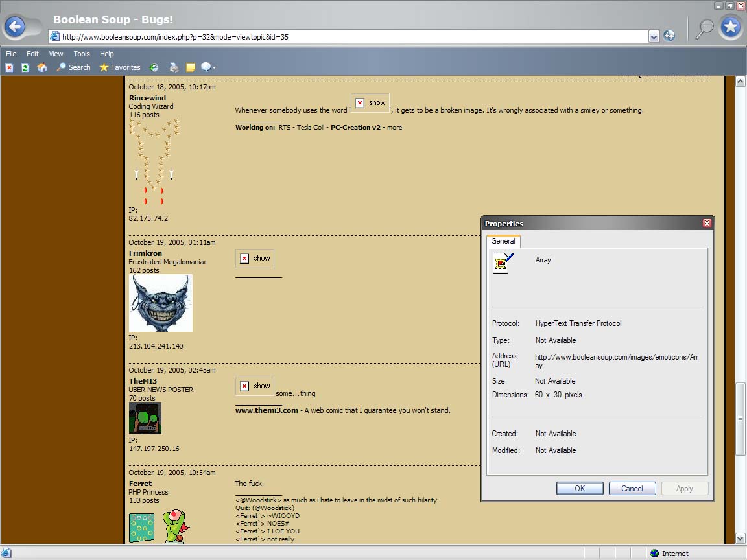Click the IP address 147.197.250.16

154,449
